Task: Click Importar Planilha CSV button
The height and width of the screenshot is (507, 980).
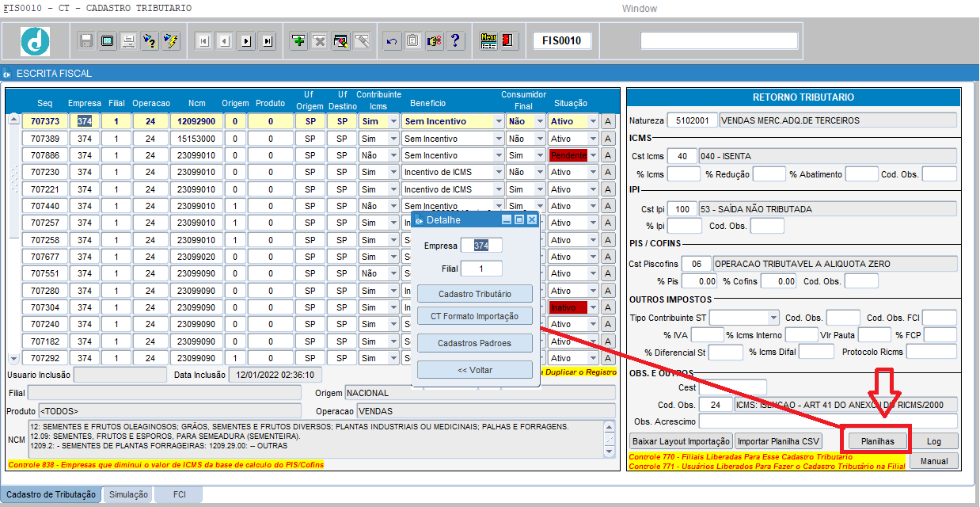Action: click(x=778, y=441)
